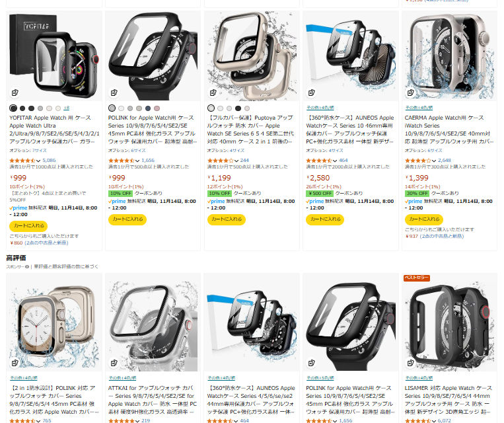Open LISAMER bestseller product thumbnail
This screenshot has width=504, height=423.
click(x=449, y=323)
